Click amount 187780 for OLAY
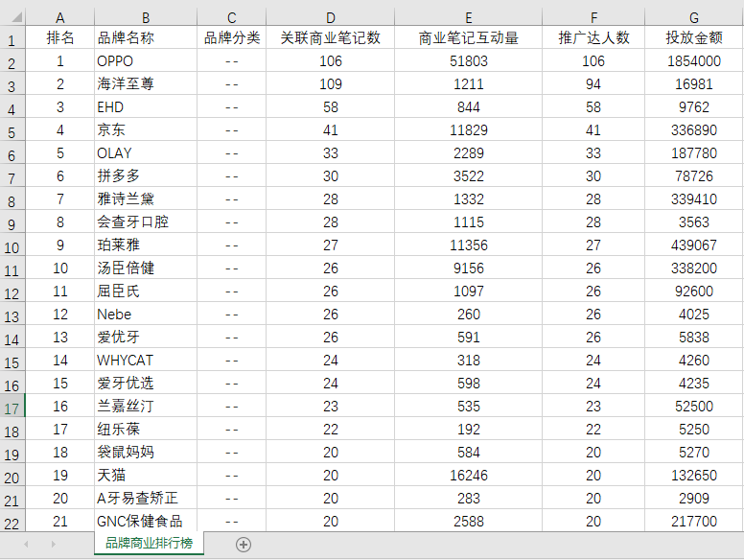This screenshot has height=560, width=744. pos(694,152)
